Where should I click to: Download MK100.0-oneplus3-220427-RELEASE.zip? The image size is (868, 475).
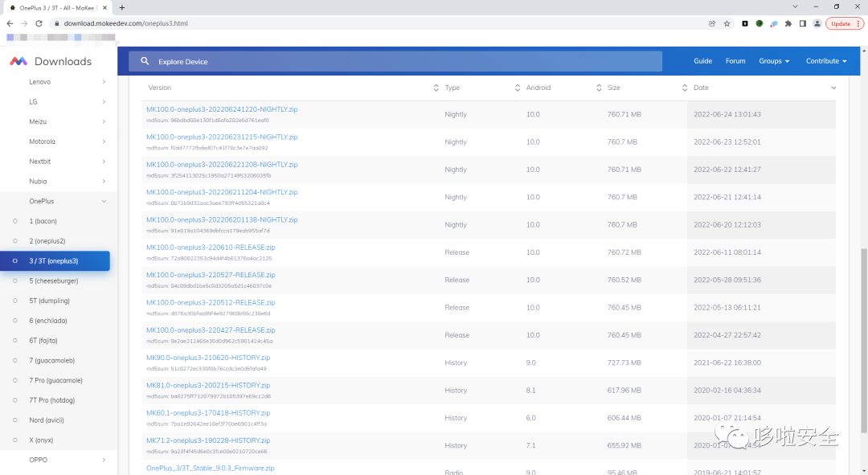click(x=211, y=330)
